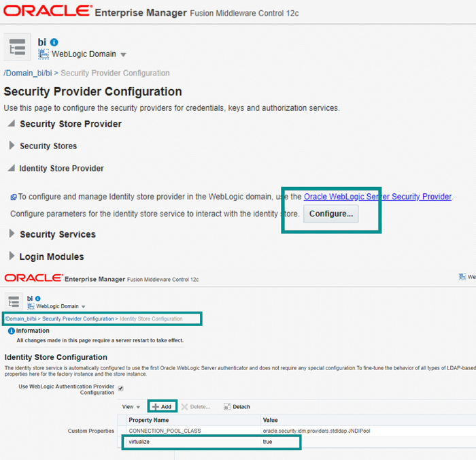This screenshot has width=476, height=460.
Task: Click the Detach button
Action: [237, 407]
